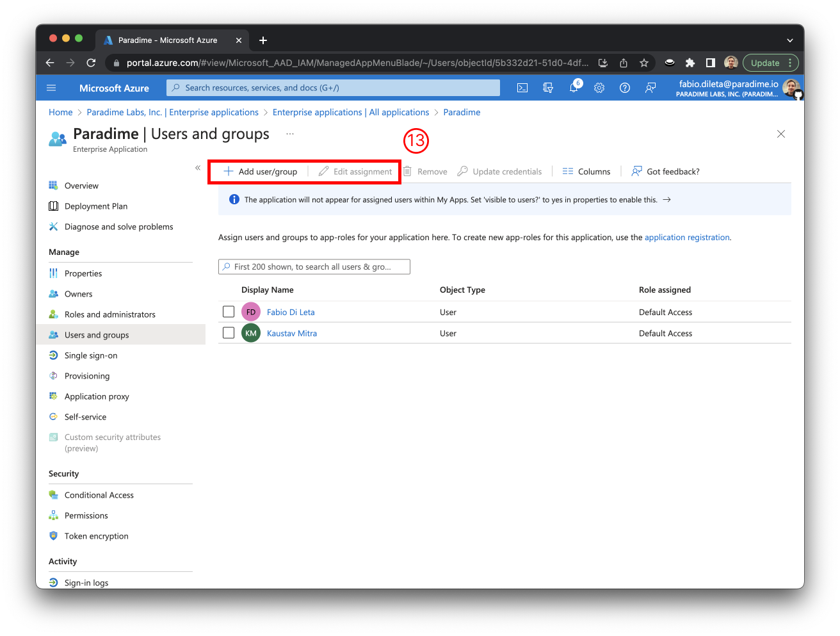Open the Columns toolbar option

pyautogui.click(x=586, y=172)
